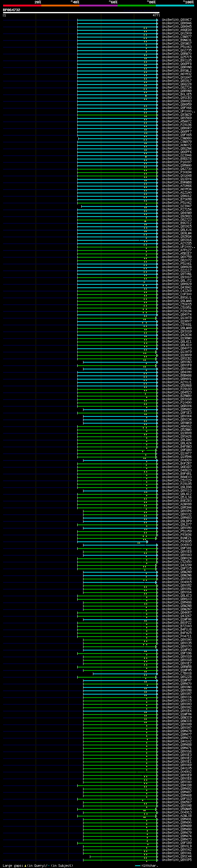Open hit UniRef100_Q9XHC7
Viewport: 197px width, 868px height.
176,20
